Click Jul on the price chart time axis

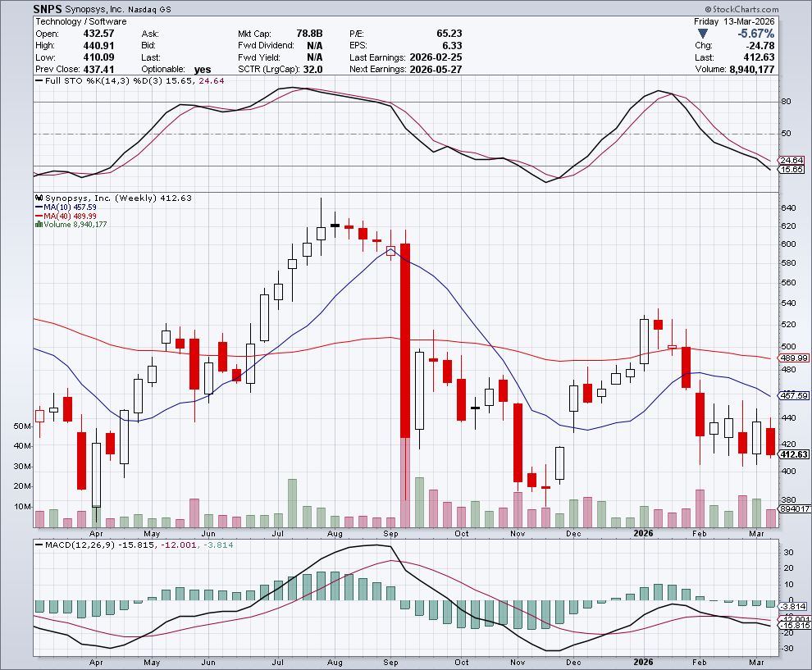pyautogui.click(x=278, y=533)
